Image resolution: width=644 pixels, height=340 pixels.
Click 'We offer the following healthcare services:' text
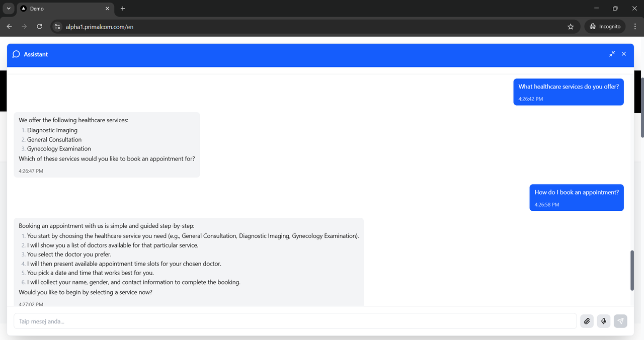coord(73,120)
